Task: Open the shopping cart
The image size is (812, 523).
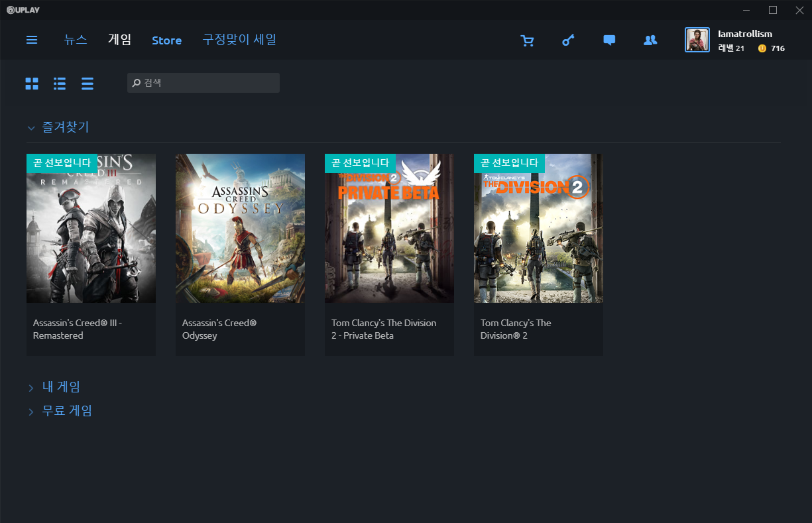Action: 528,40
